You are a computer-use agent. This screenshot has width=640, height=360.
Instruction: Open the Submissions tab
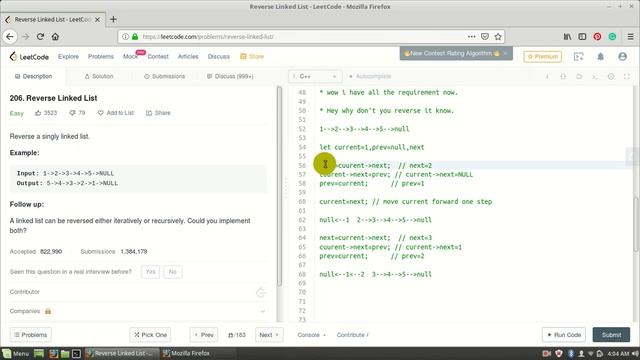coord(164,76)
